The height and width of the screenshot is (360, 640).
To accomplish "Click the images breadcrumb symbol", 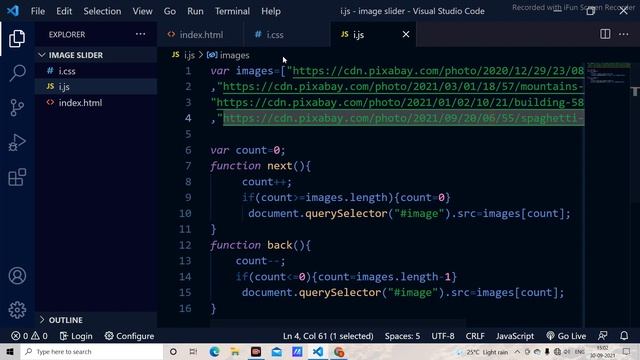I will [228, 55].
